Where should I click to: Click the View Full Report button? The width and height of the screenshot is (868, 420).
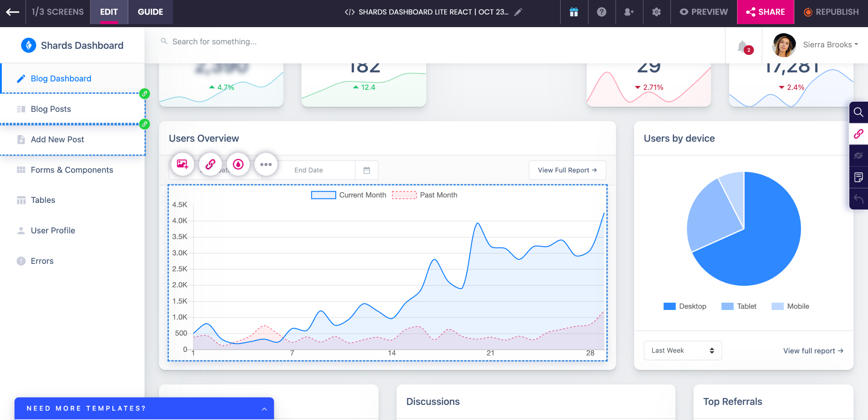pyautogui.click(x=567, y=170)
